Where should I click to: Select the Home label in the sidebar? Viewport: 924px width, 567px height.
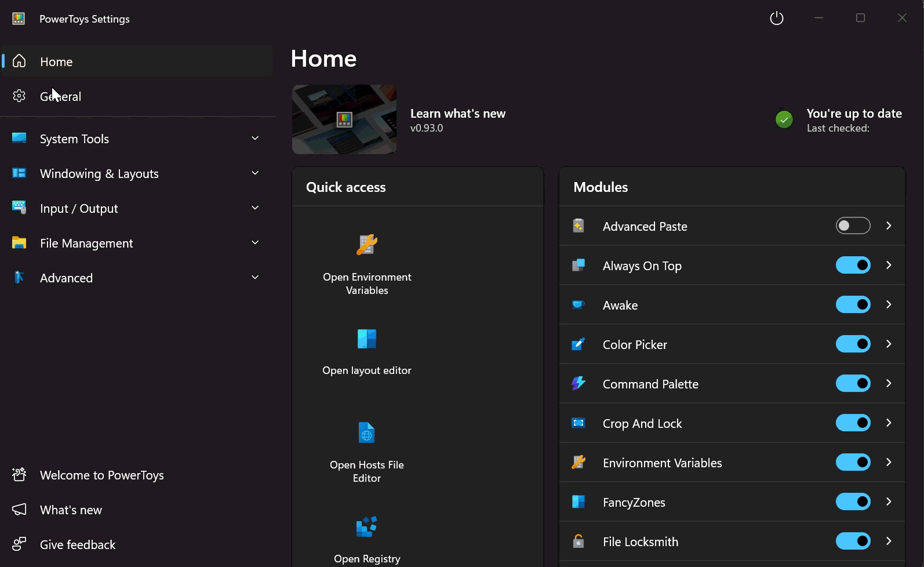click(x=56, y=61)
